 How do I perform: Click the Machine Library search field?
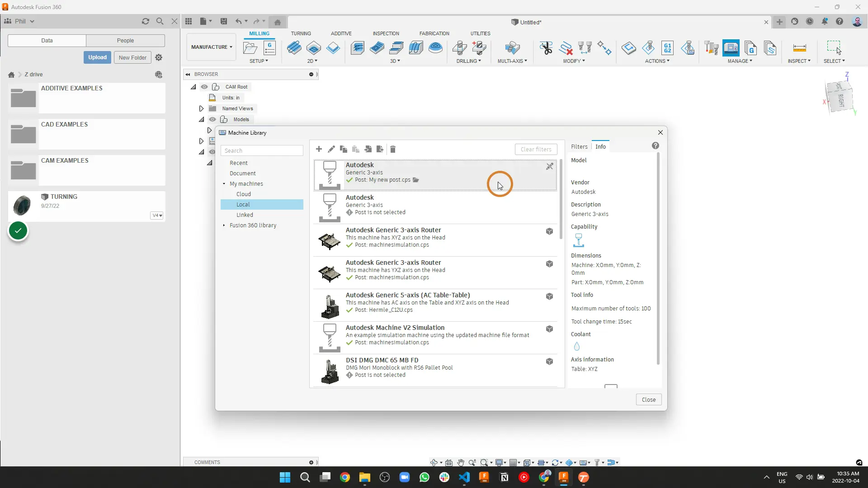(262, 151)
